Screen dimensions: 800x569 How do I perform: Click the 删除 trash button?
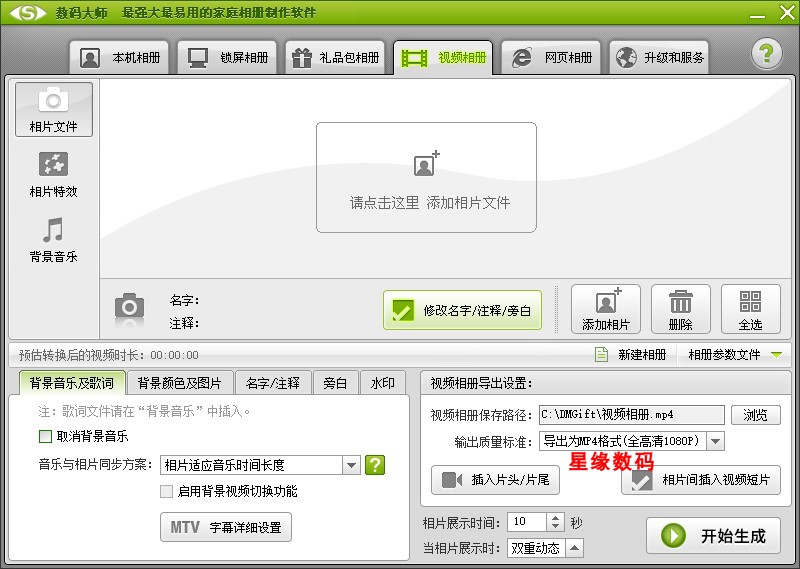pyautogui.click(x=681, y=309)
